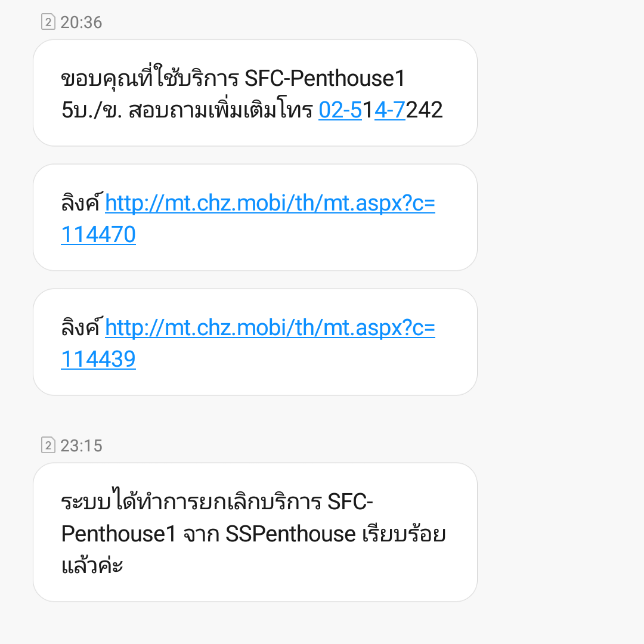Select the ขอบคุณที่ใช้บริการ message bubble
644x644 pixels.
[x=255, y=93]
